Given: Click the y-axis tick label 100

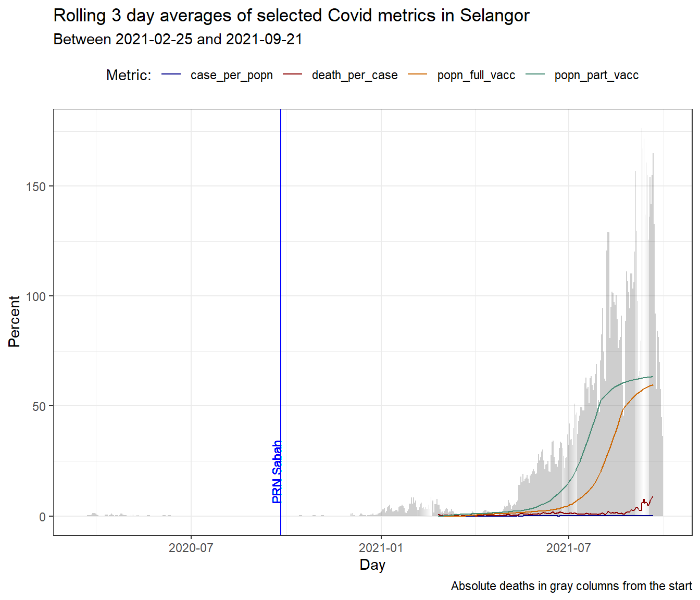Looking at the screenshot, I should (x=36, y=296).
